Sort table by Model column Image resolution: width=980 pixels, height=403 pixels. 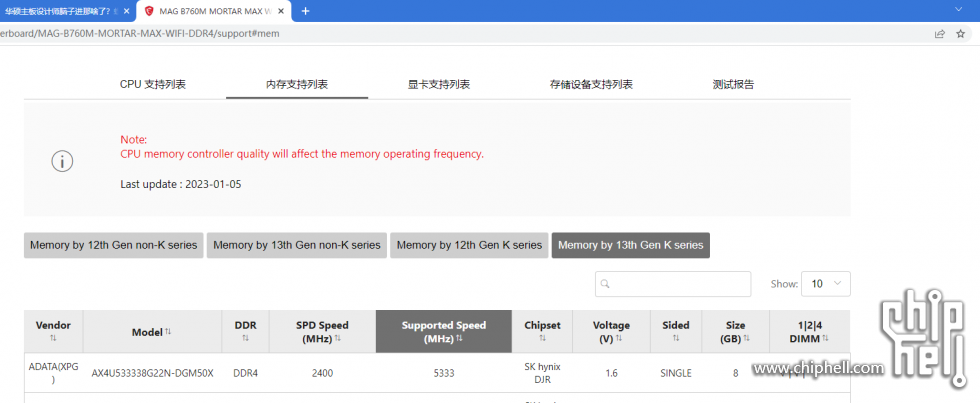(152, 332)
